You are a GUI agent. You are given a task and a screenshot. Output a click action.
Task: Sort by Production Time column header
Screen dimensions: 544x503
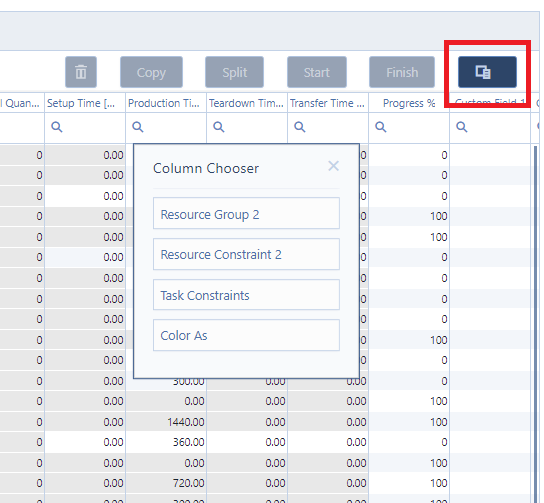[166, 103]
